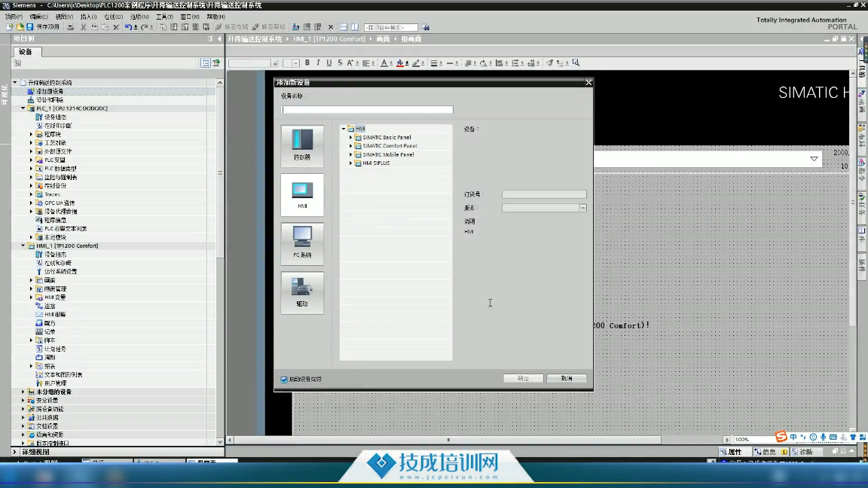Select the HMI device category button
Viewport: 868px width, 488px height.
click(x=302, y=194)
